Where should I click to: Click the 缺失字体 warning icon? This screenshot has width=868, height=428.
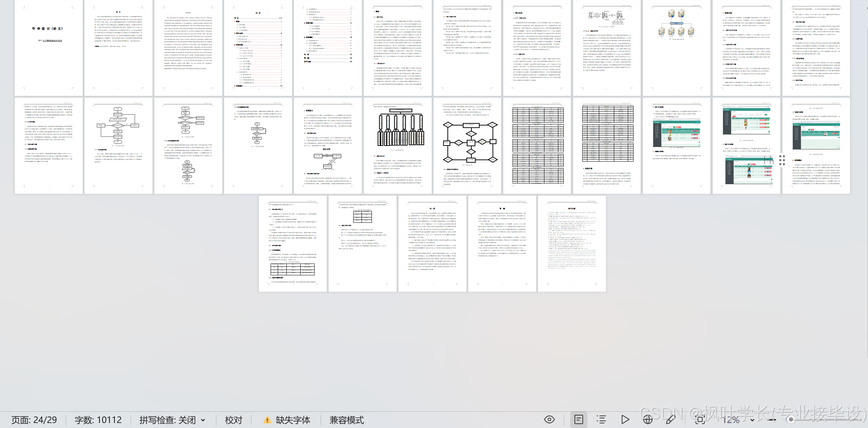click(267, 420)
